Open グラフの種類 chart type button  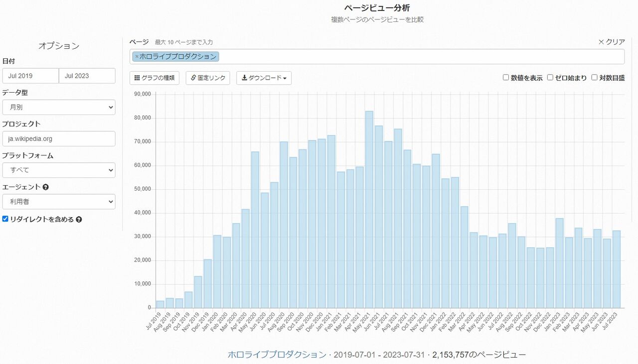pos(155,78)
